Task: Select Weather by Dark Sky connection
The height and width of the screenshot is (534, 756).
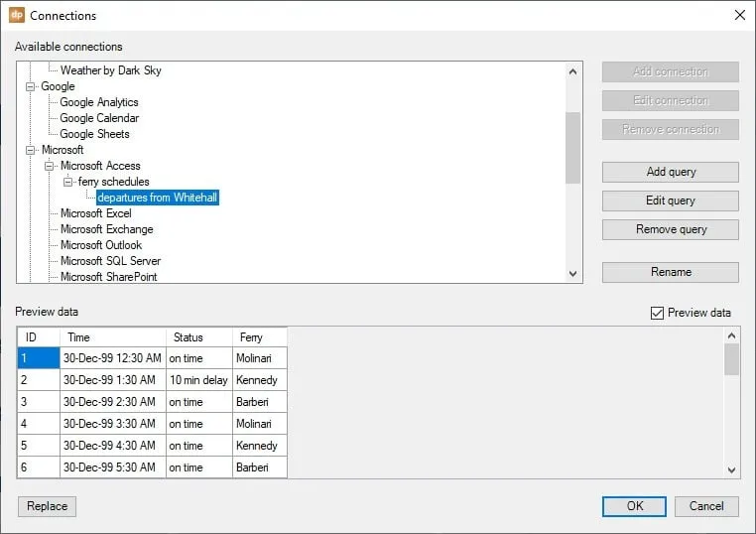Action: 111,70
